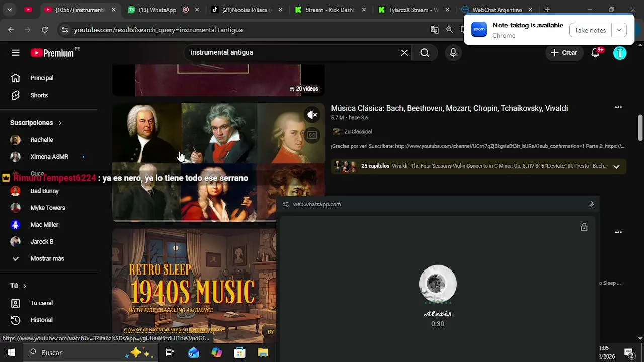Open the tab search dropdown arrow
The height and width of the screenshot is (362, 644).
click(x=9, y=10)
